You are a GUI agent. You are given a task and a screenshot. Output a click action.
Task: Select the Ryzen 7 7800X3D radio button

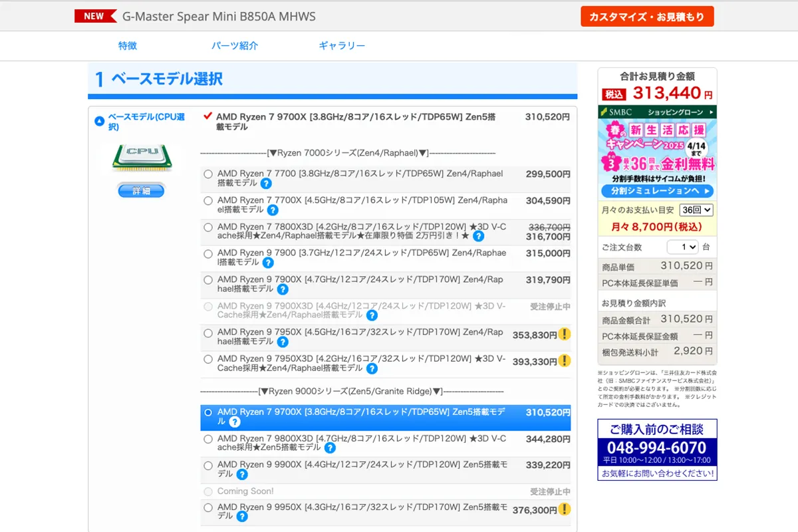coord(209,227)
